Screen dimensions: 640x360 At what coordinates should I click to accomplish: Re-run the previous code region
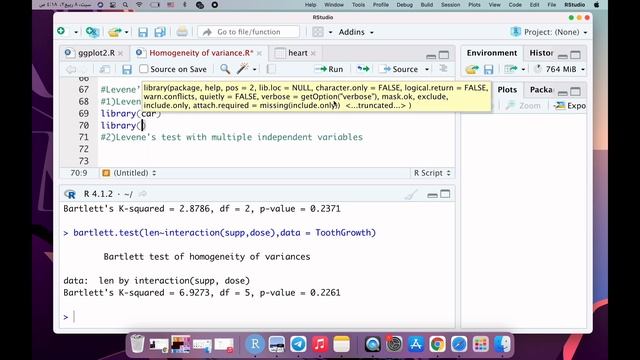point(363,69)
